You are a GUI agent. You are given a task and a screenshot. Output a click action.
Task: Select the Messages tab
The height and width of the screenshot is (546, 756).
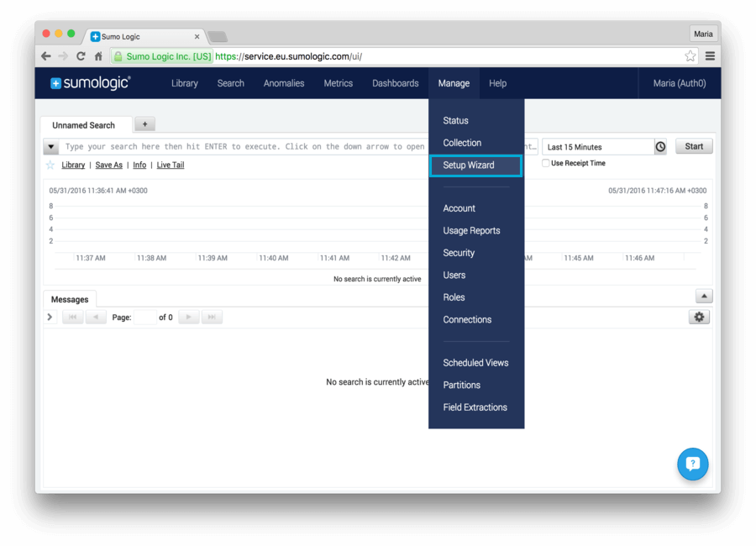tap(70, 299)
